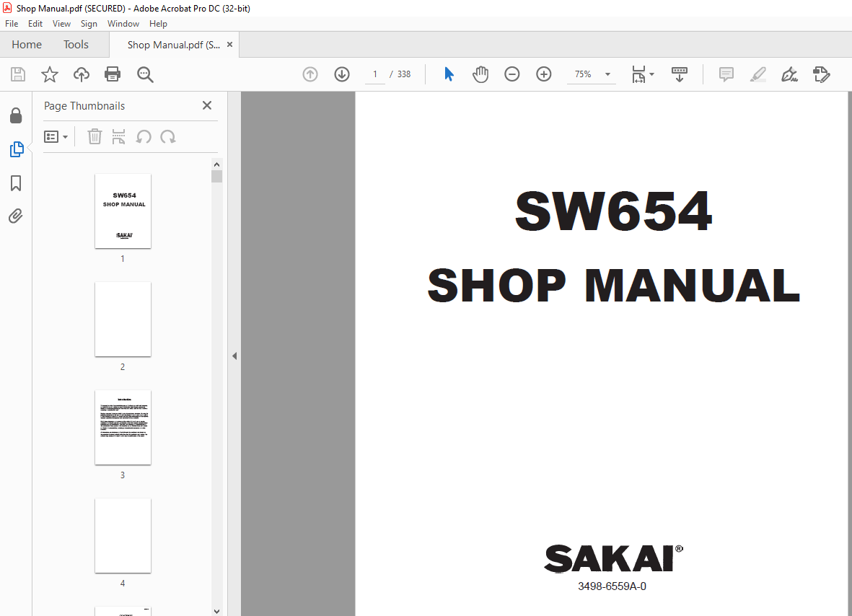
Task: Open the Bookmarks panel
Action: point(16,183)
